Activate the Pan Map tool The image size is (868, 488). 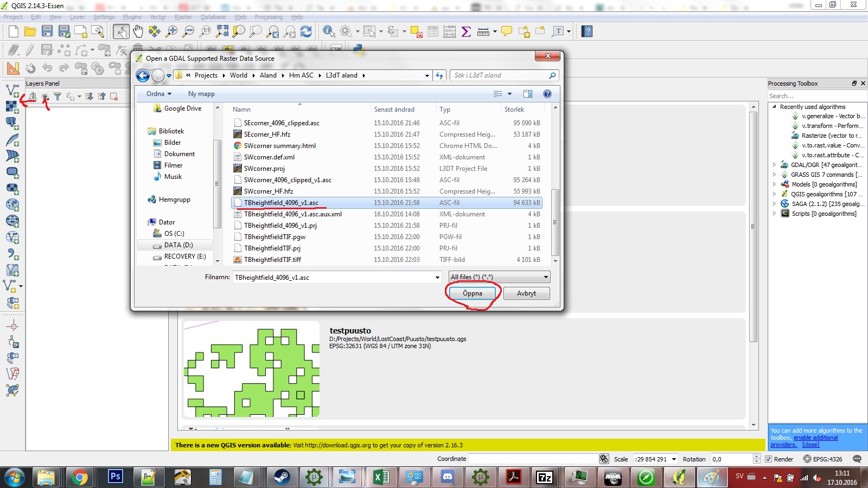pos(138,31)
